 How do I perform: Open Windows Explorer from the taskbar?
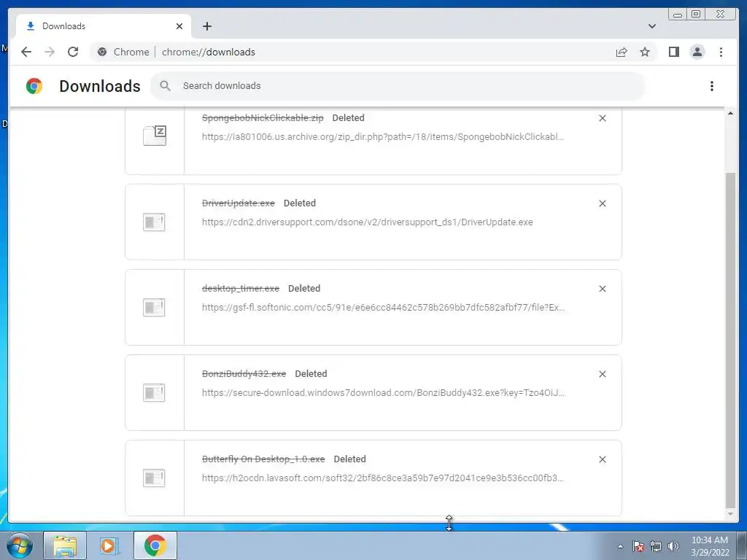65,545
